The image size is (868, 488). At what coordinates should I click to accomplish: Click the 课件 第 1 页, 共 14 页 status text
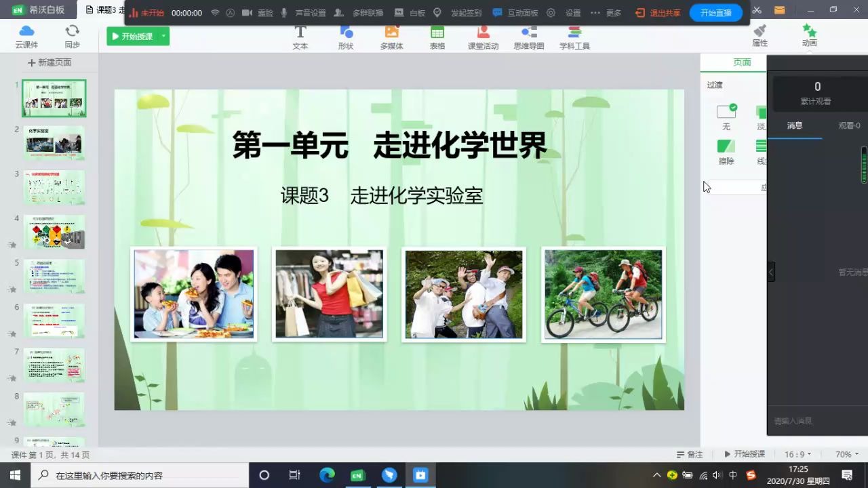51,455
